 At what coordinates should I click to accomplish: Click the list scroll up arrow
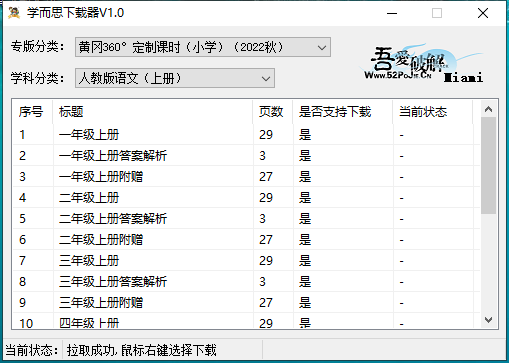489,109
